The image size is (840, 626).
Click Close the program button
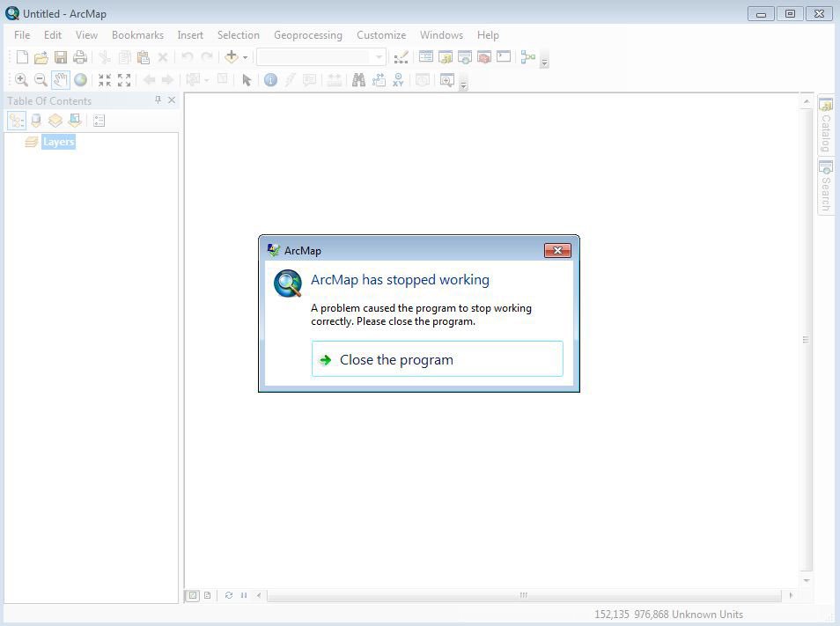[x=437, y=359]
